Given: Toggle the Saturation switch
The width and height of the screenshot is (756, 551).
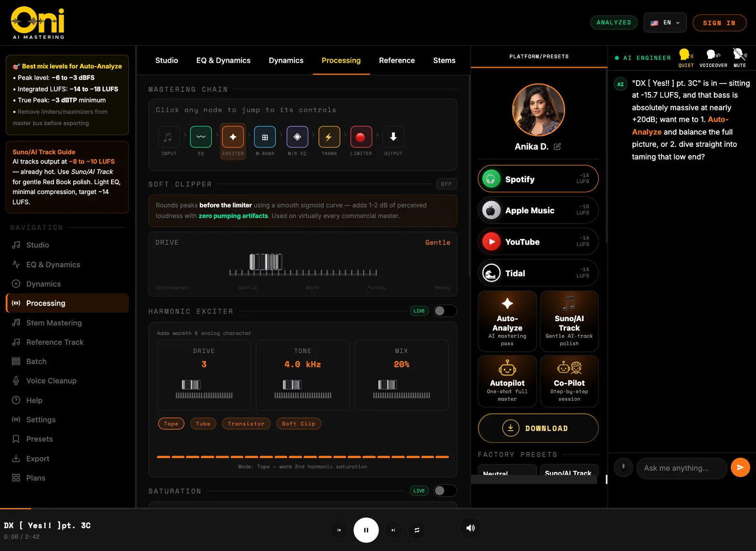Looking at the screenshot, I should point(445,491).
